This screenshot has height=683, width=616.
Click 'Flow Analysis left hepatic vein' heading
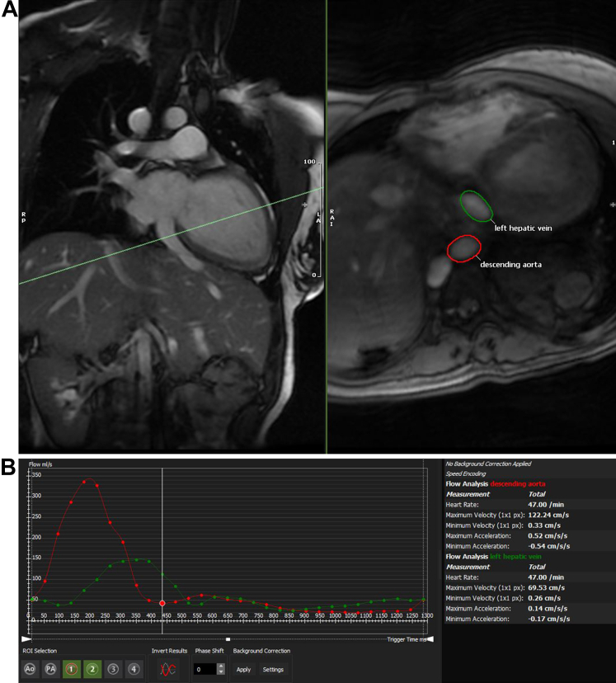tap(493, 556)
